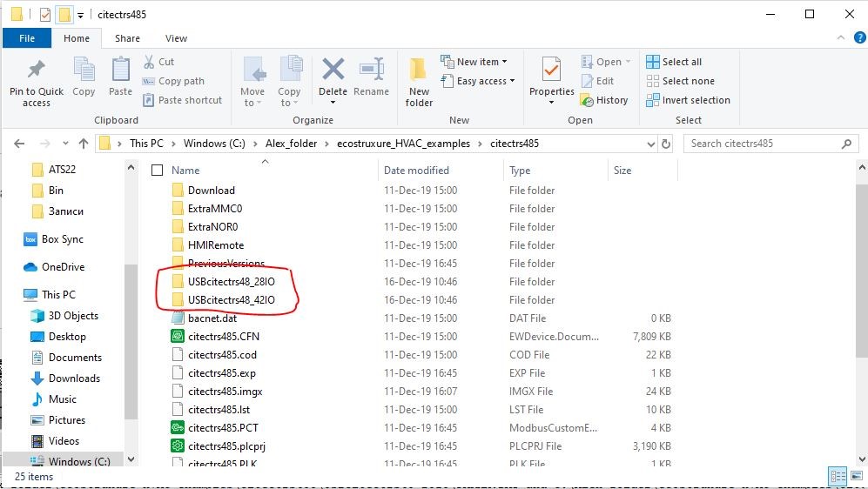
Task: Customize Quick Access Toolbar dropdown
Action: pyautogui.click(x=80, y=16)
